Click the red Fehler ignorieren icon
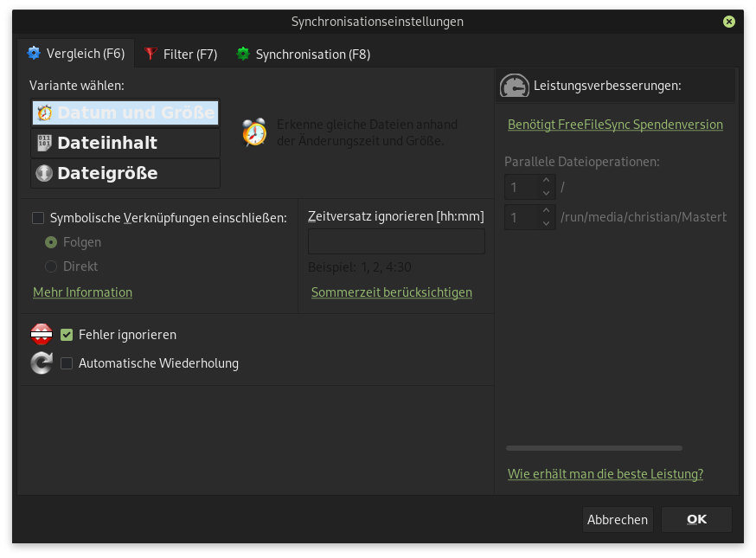 [x=42, y=334]
